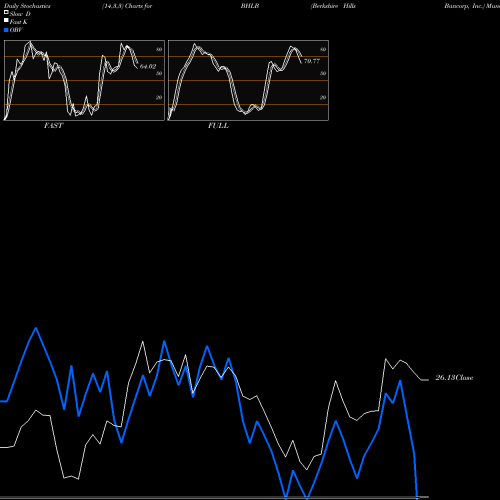Click the Daily Stochastics title text
The image size is (500, 500).
click(x=27, y=6)
